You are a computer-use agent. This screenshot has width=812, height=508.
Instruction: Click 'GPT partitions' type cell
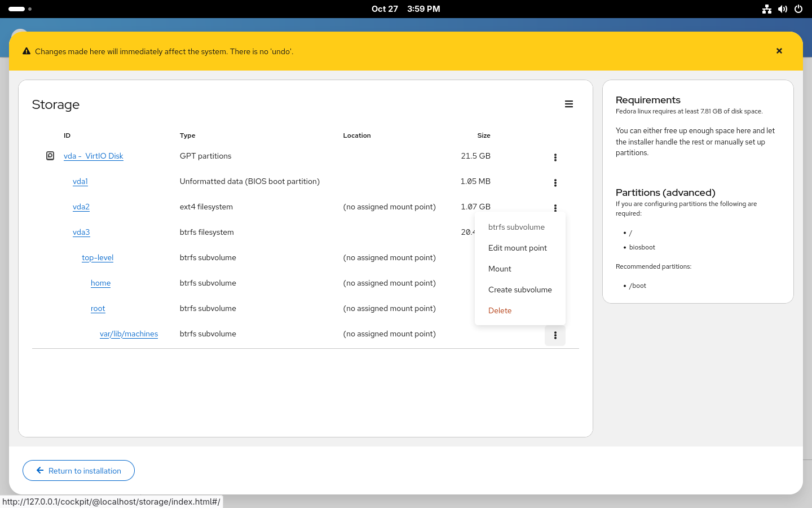(206, 156)
